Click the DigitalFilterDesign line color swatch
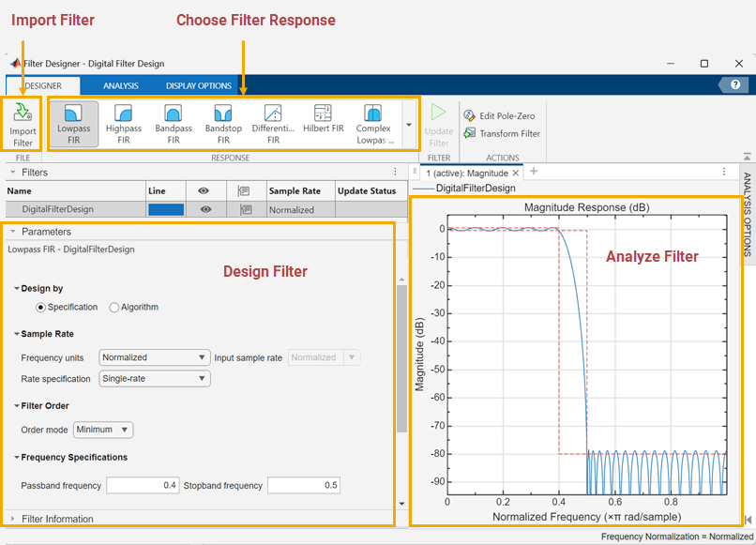756x545 pixels. pos(166,208)
